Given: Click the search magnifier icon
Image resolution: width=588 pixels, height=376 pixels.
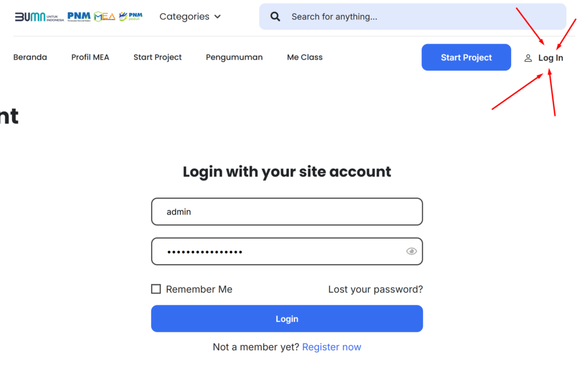Looking at the screenshot, I should 275,17.
